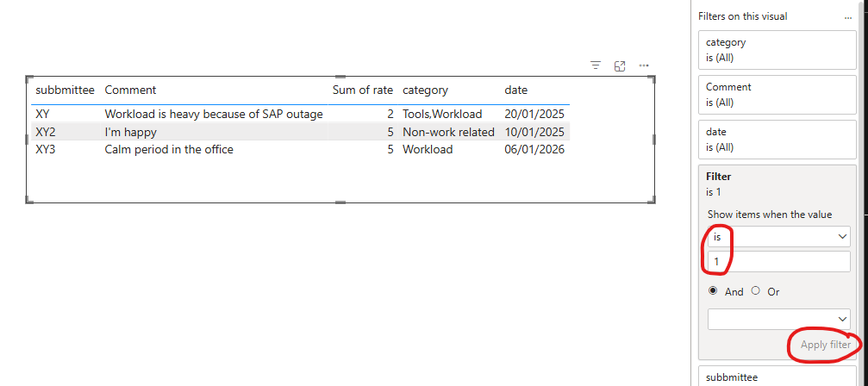This screenshot has height=386, width=868.
Task: Click the rate value 2 in XY row
Action: tap(390, 115)
